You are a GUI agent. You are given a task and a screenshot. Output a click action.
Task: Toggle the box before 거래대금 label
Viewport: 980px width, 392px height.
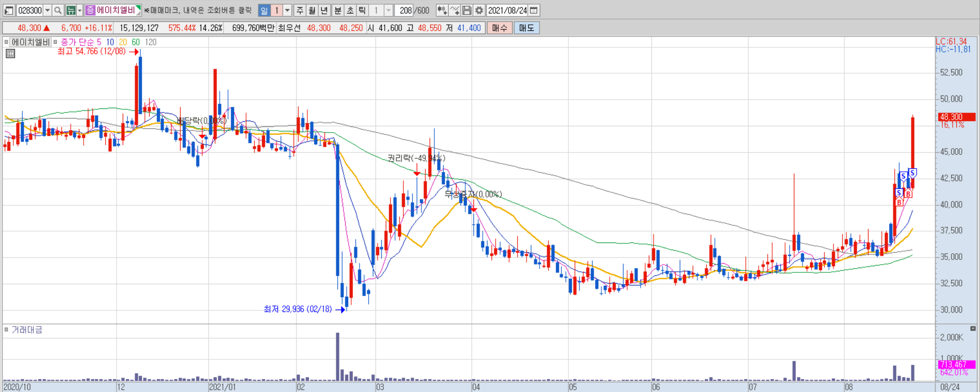(6, 330)
